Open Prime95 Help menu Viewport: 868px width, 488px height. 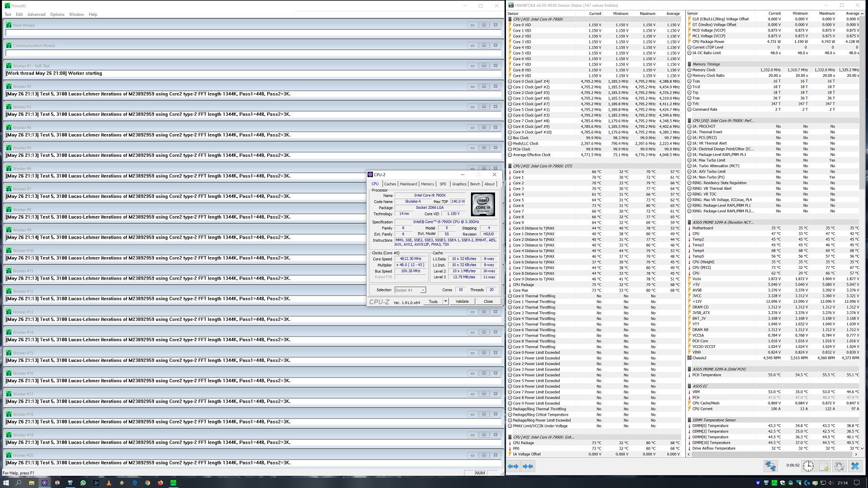coord(93,14)
